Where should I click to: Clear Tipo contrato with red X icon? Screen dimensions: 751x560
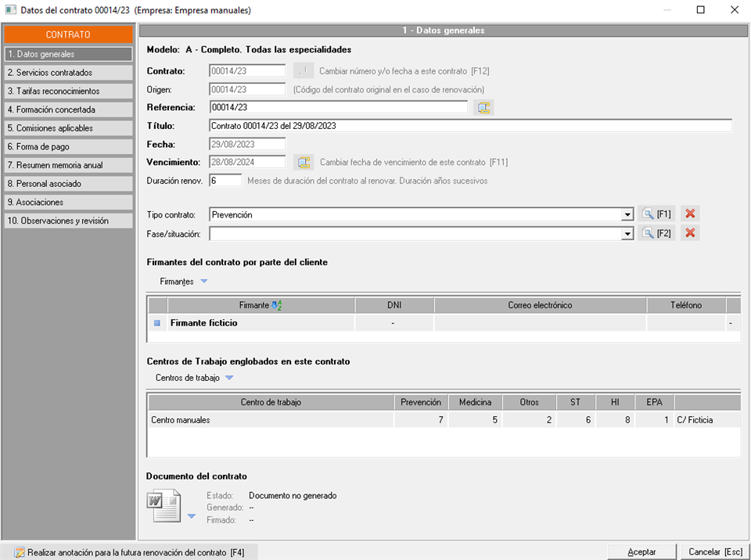click(689, 214)
